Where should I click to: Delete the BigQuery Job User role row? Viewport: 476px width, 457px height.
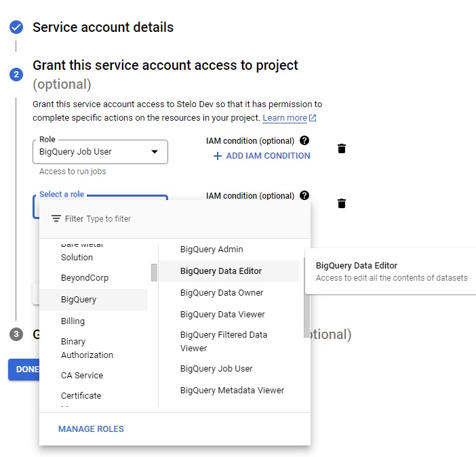[x=342, y=148]
